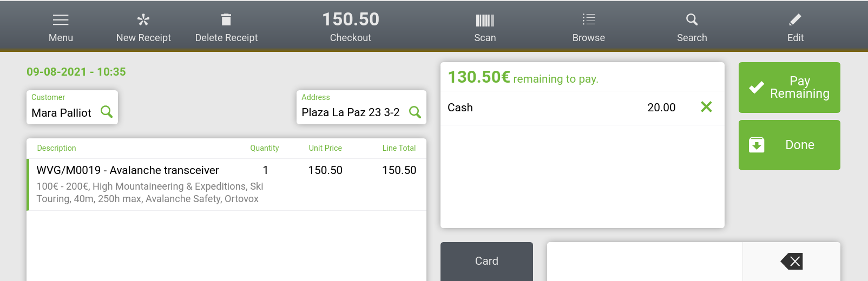Click the payment amount entry field
The width and height of the screenshot is (868, 281).
pos(644,262)
